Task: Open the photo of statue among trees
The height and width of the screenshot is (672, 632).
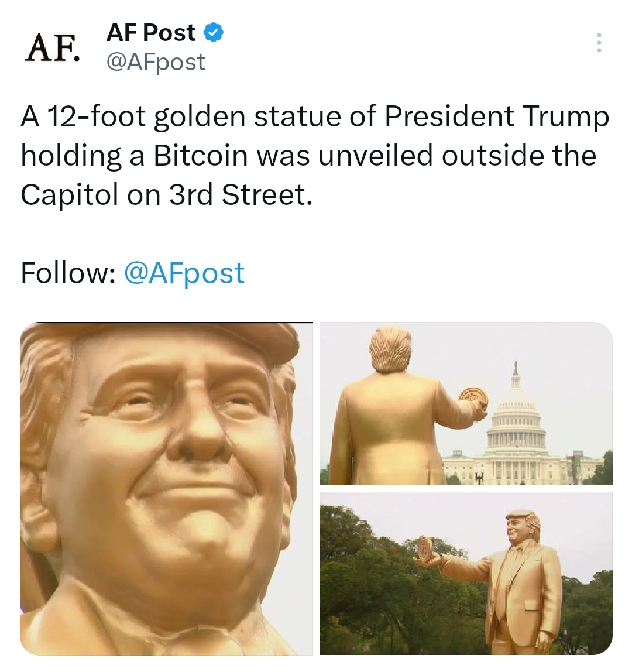Action: (466, 574)
